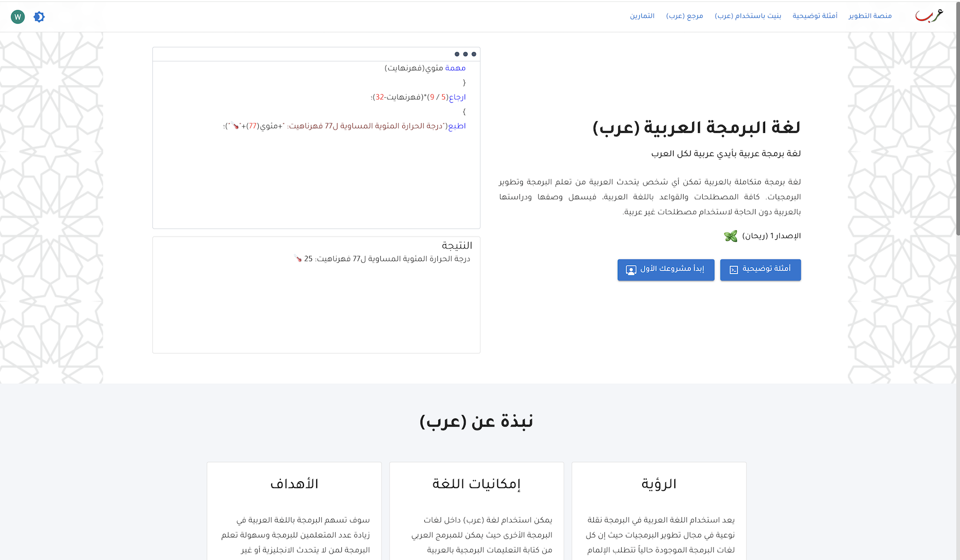Open التمارين from the navigation bar
This screenshot has height=560, width=960.
[x=643, y=15]
